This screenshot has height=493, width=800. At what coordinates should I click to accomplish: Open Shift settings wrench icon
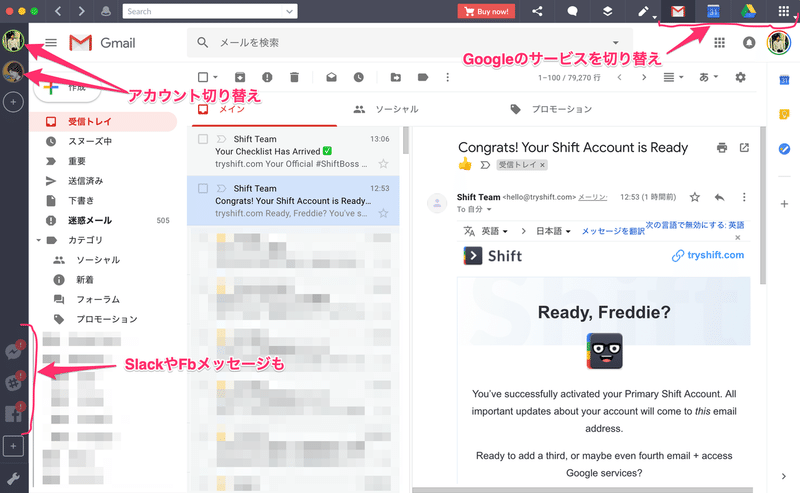[13, 478]
